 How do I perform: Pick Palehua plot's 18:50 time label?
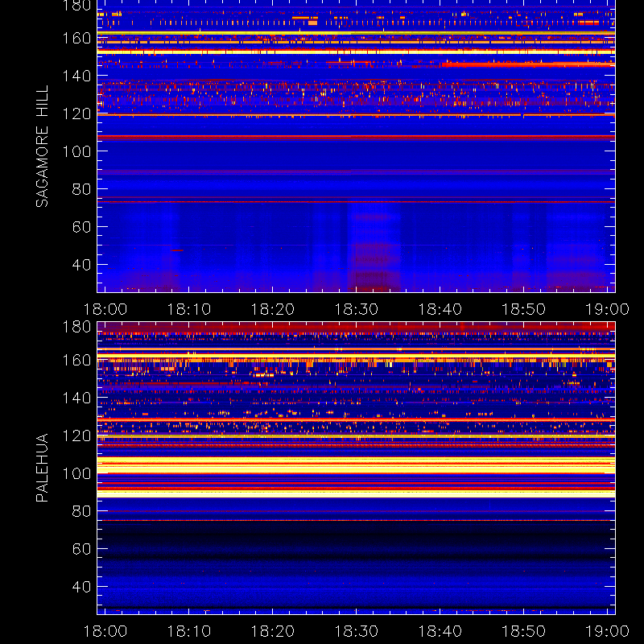524,631
